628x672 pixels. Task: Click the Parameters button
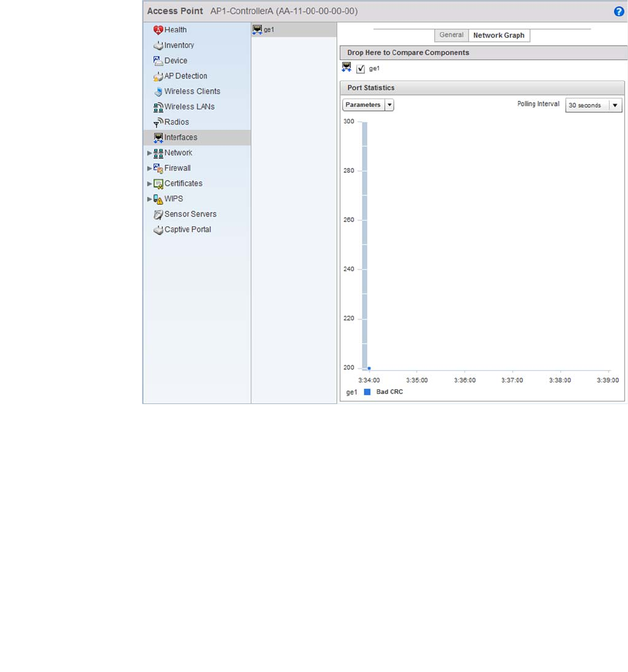363,105
